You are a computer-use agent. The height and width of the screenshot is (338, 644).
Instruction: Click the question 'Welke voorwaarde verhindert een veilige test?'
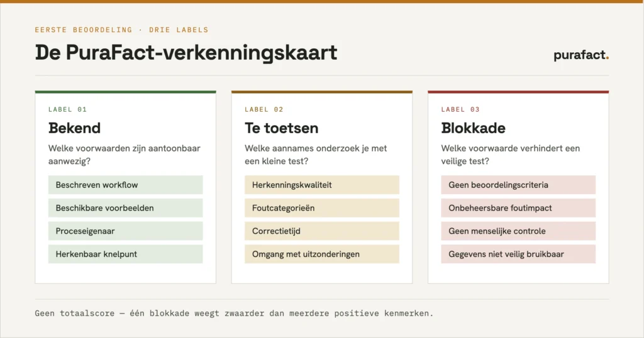(x=511, y=155)
